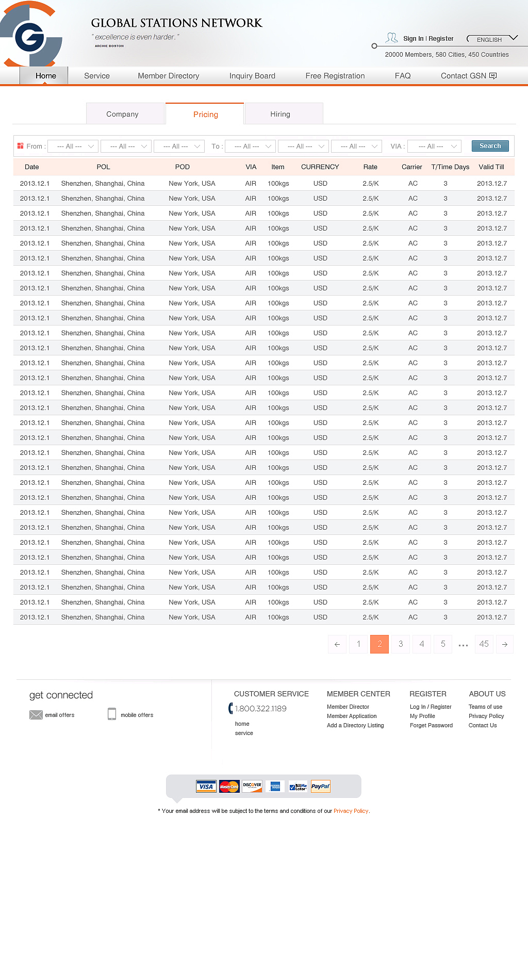Open the ENGLISH language dropdown
The image size is (528, 980).
492,39
